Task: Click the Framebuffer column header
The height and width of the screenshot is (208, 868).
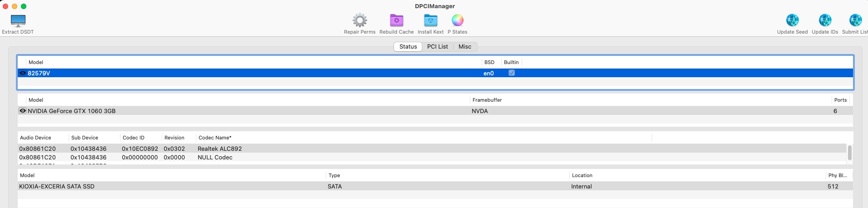Action: (x=487, y=100)
